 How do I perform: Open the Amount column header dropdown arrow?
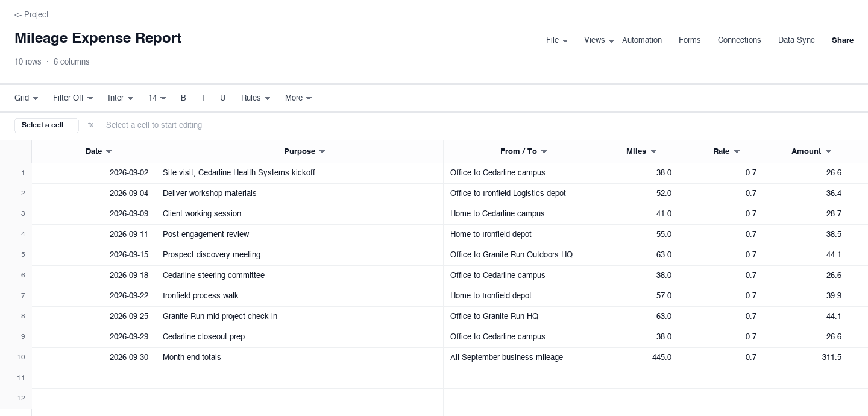click(x=828, y=152)
